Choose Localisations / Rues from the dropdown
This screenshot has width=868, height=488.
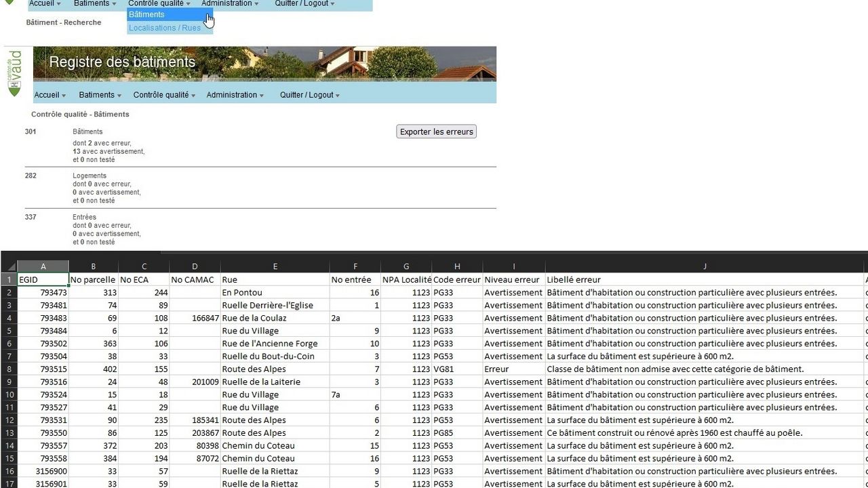coord(165,28)
